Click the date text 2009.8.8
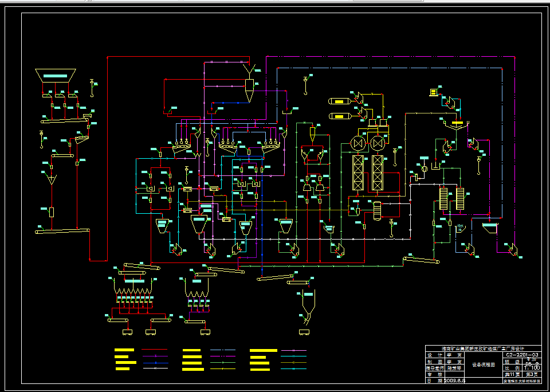550x392 pixels. [x=454, y=381]
